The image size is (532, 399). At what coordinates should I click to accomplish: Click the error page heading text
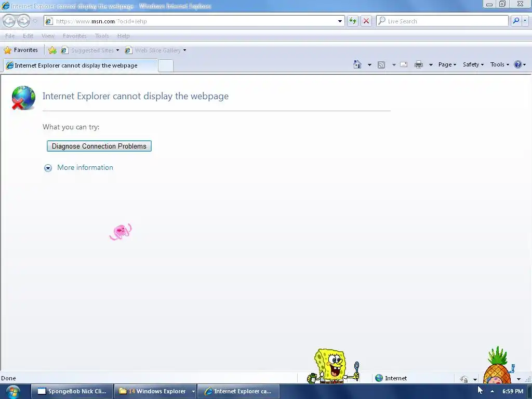point(136,96)
